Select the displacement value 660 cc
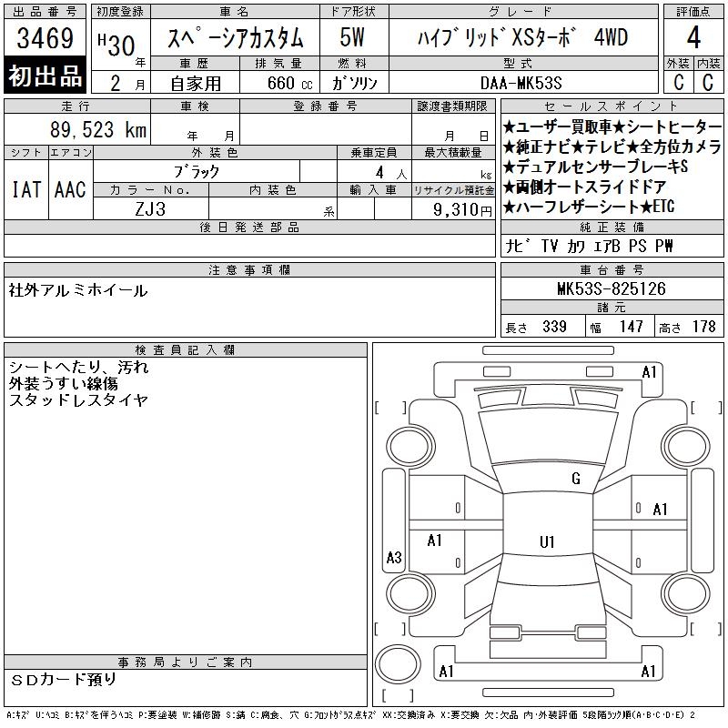The image size is (728, 728). pyautogui.click(x=289, y=84)
